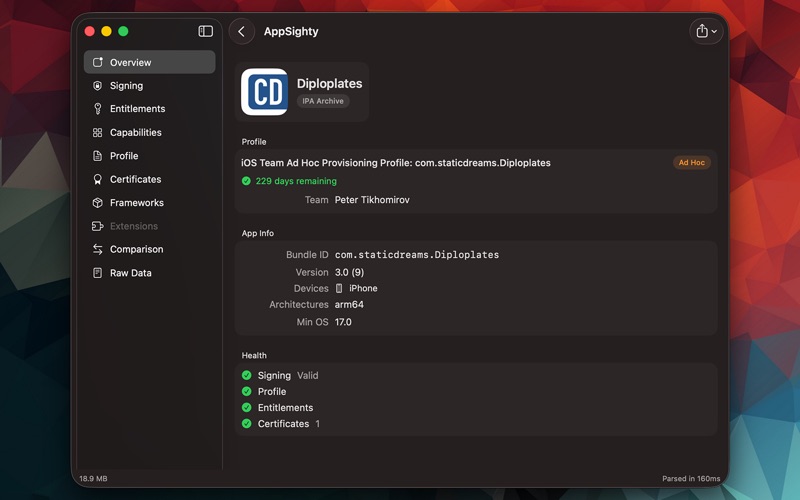Click the Profile document icon
Screen dimensions: 800x500
pyautogui.click(x=97, y=156)
